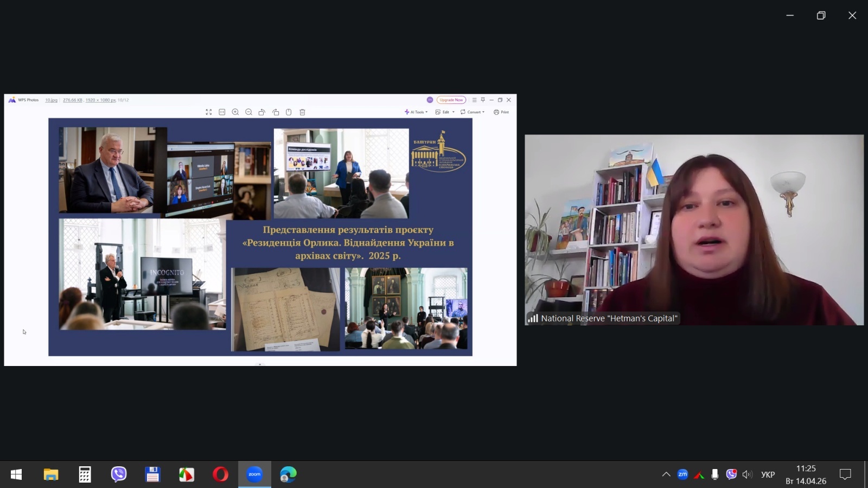Click the fullscreen icon in WPS Photos
Image resolution: width=868 pixels, height=488 pixels.
[x=209, y=112]
